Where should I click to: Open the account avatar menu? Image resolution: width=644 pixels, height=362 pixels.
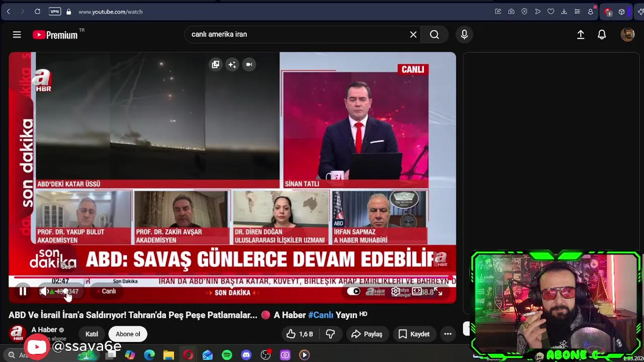627,34
